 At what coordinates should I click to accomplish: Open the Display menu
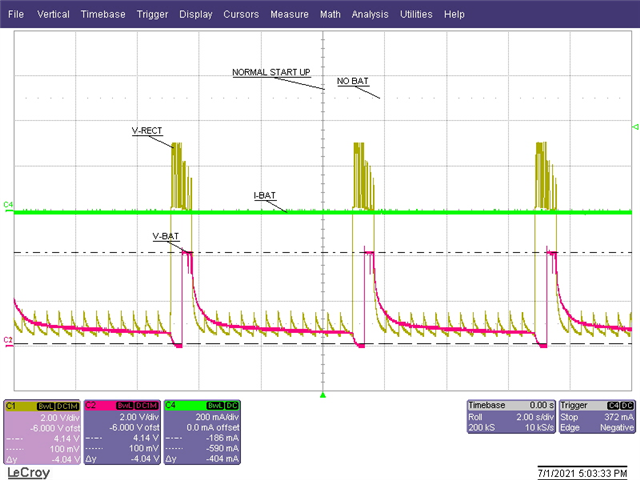(196, 14)
